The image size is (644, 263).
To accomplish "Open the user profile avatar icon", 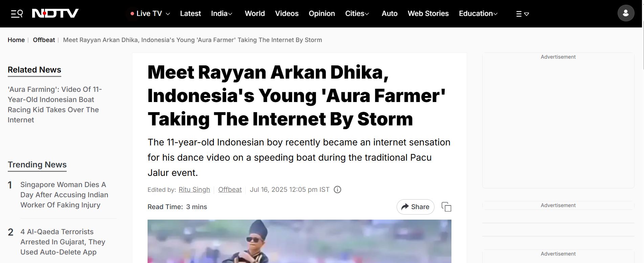I will tap(626, 13).
